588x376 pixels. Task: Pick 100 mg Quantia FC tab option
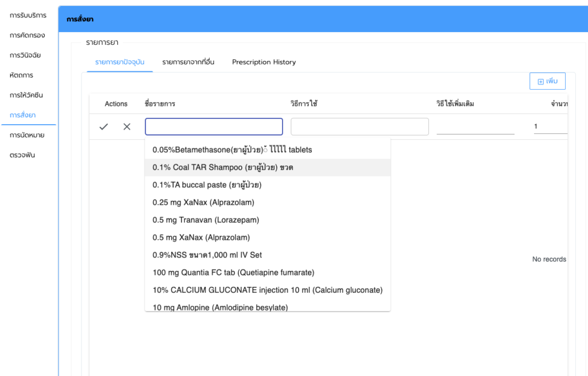(233, 273)
